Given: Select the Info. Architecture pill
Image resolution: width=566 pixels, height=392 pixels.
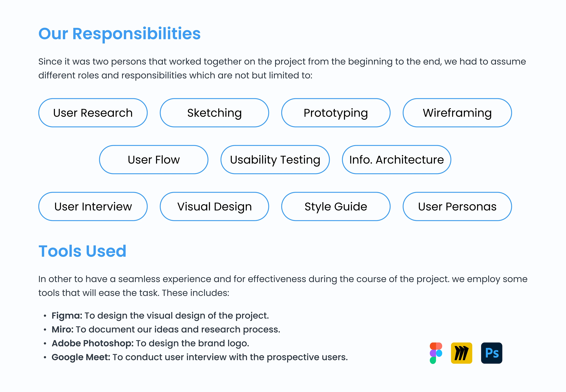Looking at the screenshot, I should pyautogui.click(x=396, y=160).
